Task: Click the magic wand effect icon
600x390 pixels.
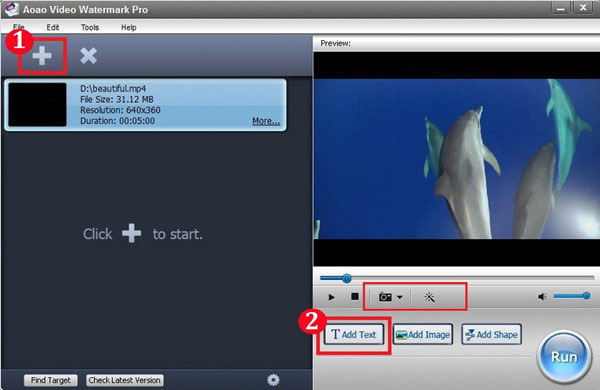Action: point(429,297)
